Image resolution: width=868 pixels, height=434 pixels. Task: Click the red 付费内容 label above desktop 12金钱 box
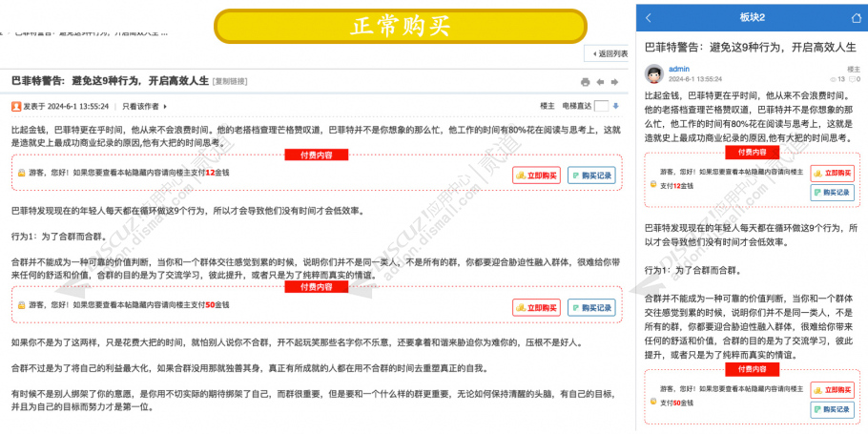316,155
